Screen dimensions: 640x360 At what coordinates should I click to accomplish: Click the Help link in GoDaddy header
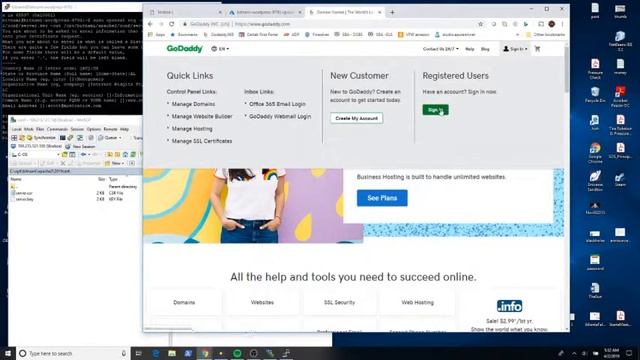point(470,49)
